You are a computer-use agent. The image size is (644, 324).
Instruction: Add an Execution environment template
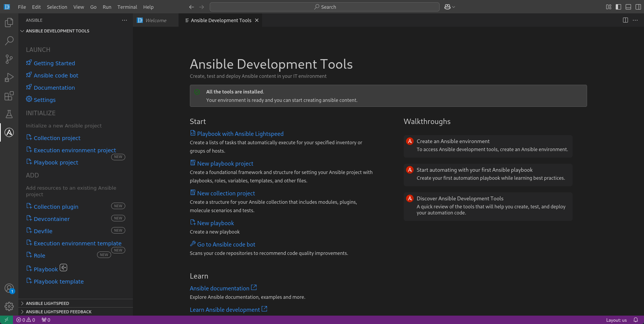78,243
